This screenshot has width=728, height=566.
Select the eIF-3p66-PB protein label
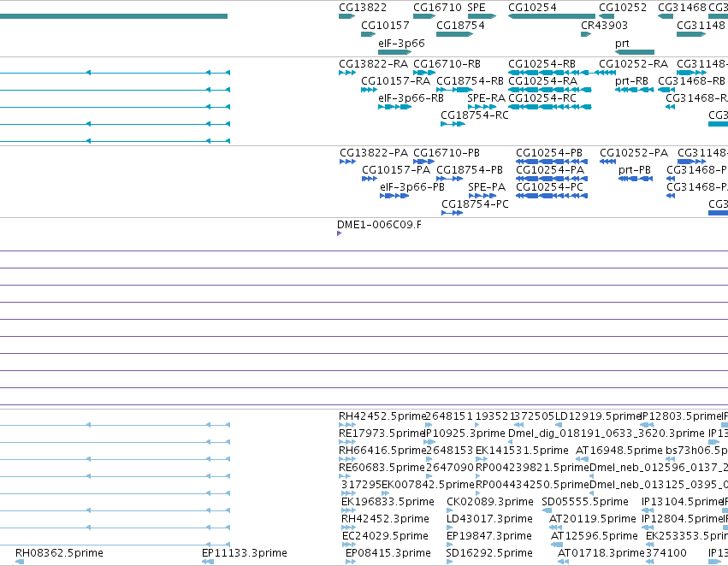[x=412, y=187]
